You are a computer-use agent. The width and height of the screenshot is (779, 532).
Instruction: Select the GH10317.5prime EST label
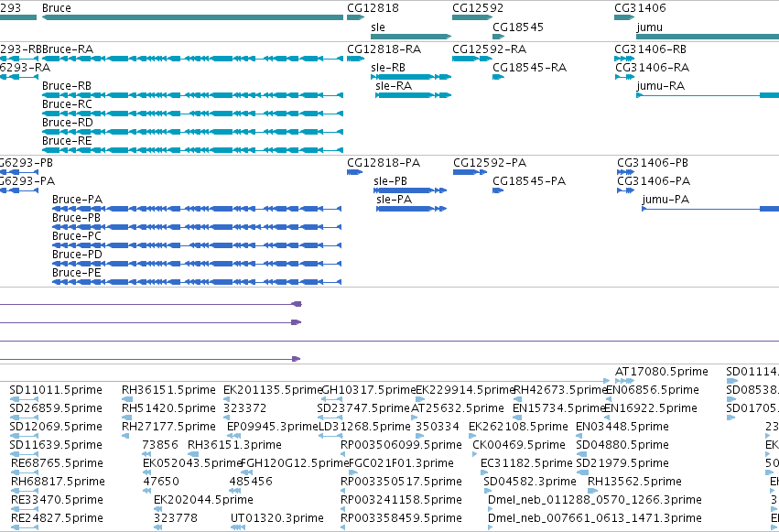[369, 390]
